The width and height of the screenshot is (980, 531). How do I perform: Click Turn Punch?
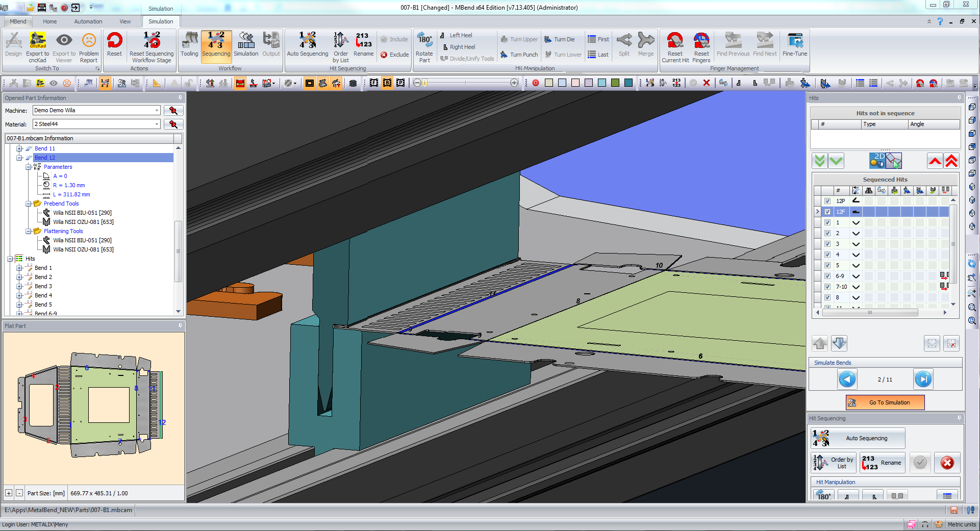tap(519, 55)
